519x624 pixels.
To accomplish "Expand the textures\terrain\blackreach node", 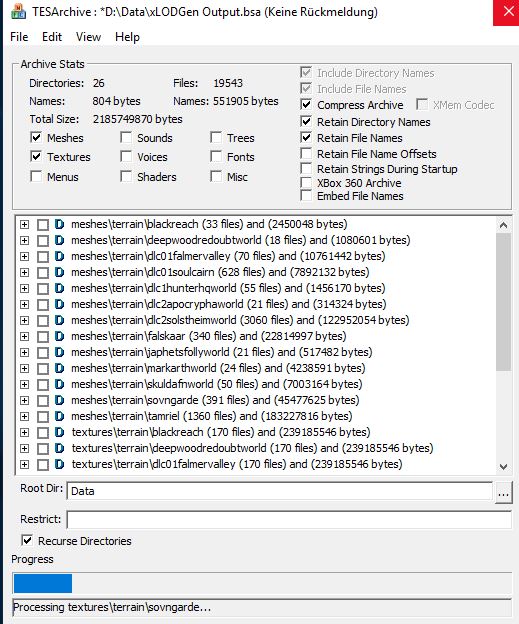I will point(24,432).
